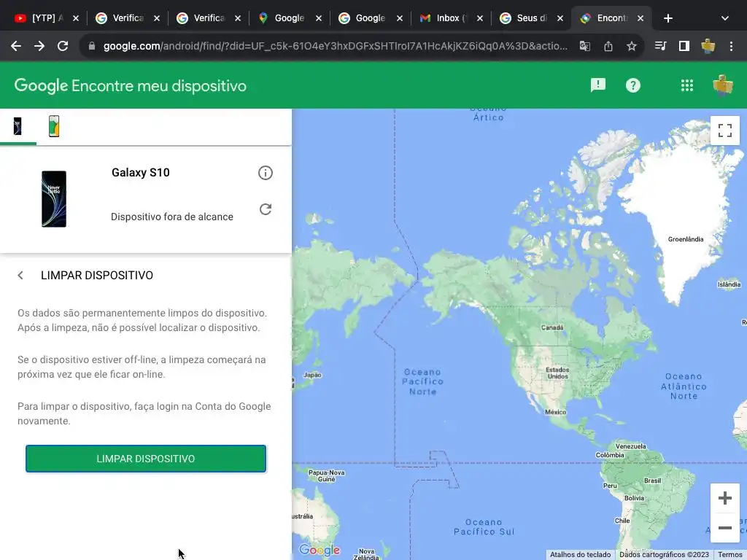
Task: Open help question mark icon
Action: [x=632, y=85]
